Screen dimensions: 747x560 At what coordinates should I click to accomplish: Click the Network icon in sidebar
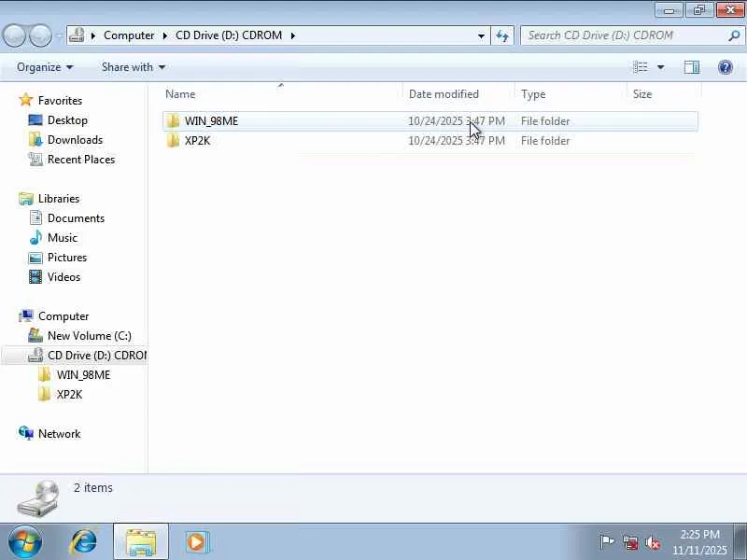click(26, 434)
